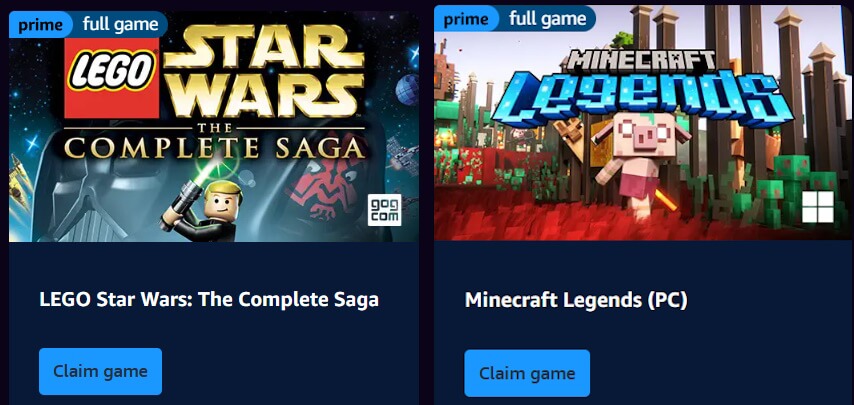
Task: Select the prime badge on LEGO Star Wars card
Action: click(x=40, y=24)
